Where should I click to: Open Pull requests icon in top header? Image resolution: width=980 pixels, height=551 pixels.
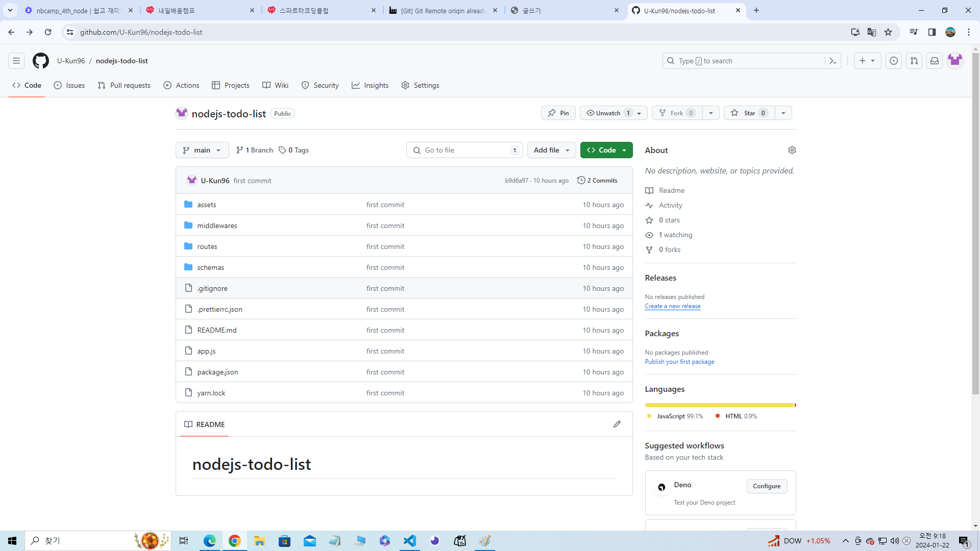(914, 61)
